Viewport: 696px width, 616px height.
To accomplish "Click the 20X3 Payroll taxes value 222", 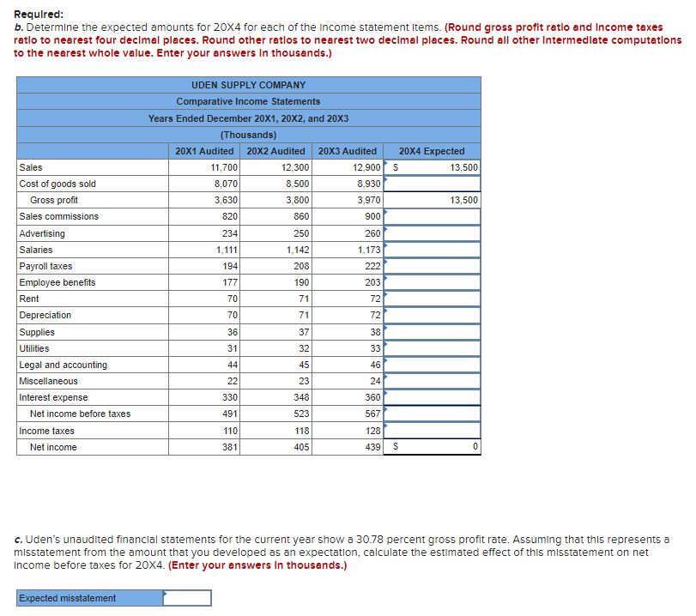I will point(372,266).
